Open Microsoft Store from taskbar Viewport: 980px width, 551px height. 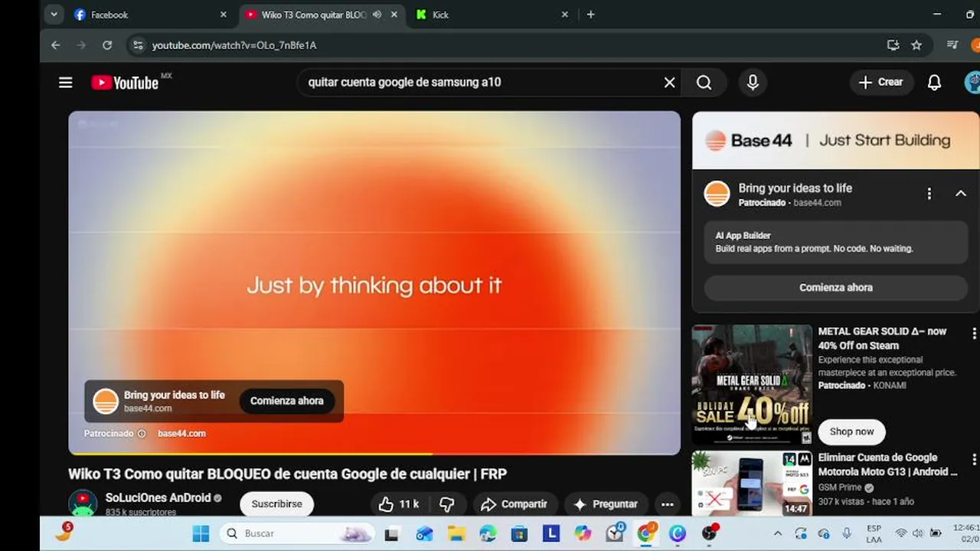pos(519,533)
